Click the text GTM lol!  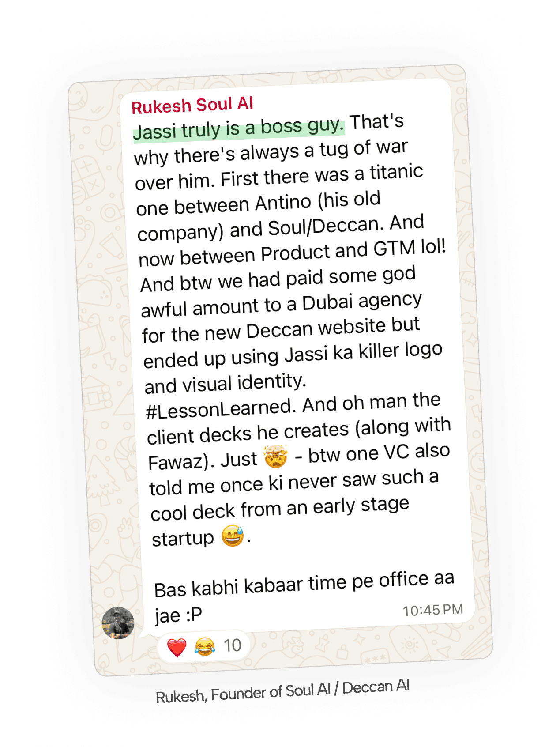point(410,247)
